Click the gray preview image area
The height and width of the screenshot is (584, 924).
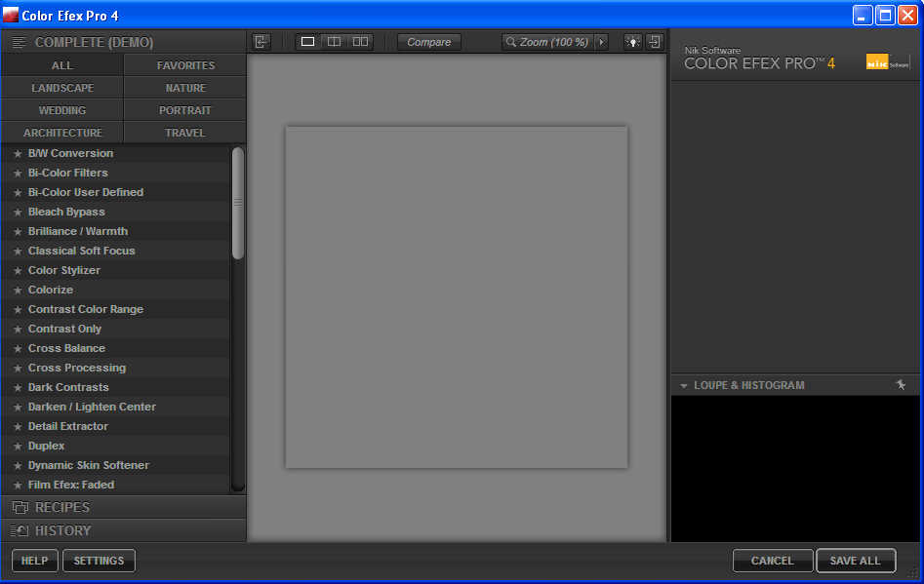coord(457,297)
